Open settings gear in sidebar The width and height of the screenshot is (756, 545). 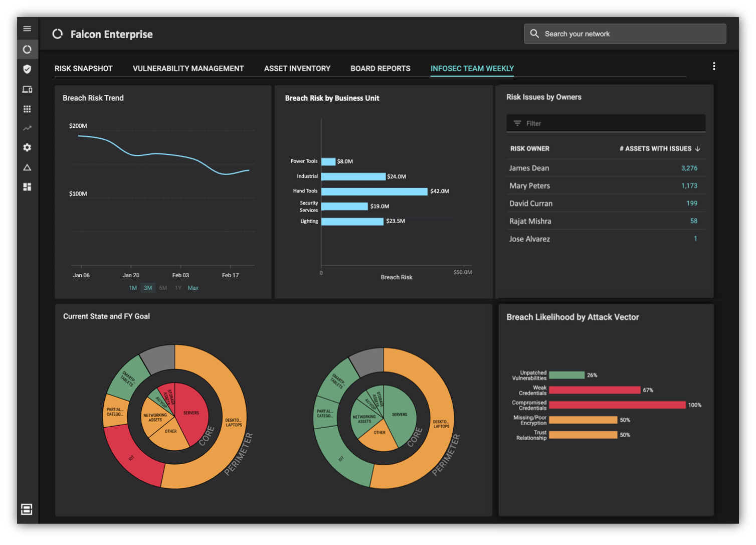(x=27, y=147)
